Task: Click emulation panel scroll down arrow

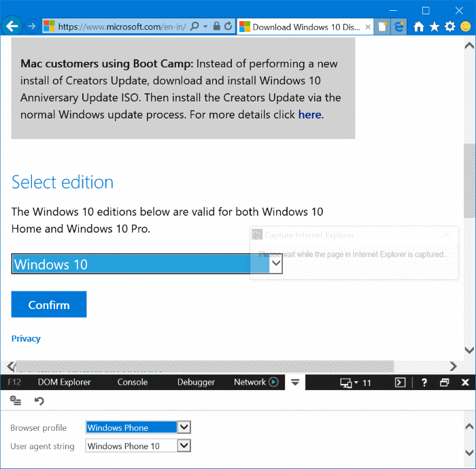Action: pos(469,453)
